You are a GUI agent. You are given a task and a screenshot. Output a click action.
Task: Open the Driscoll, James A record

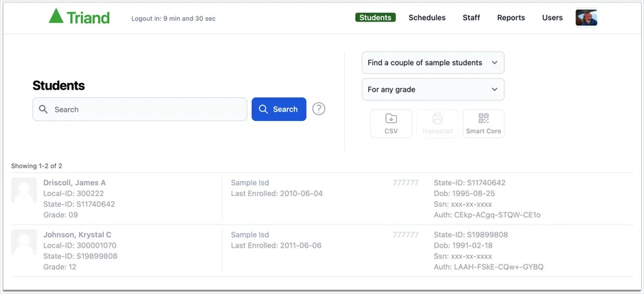tap(75, 182)
